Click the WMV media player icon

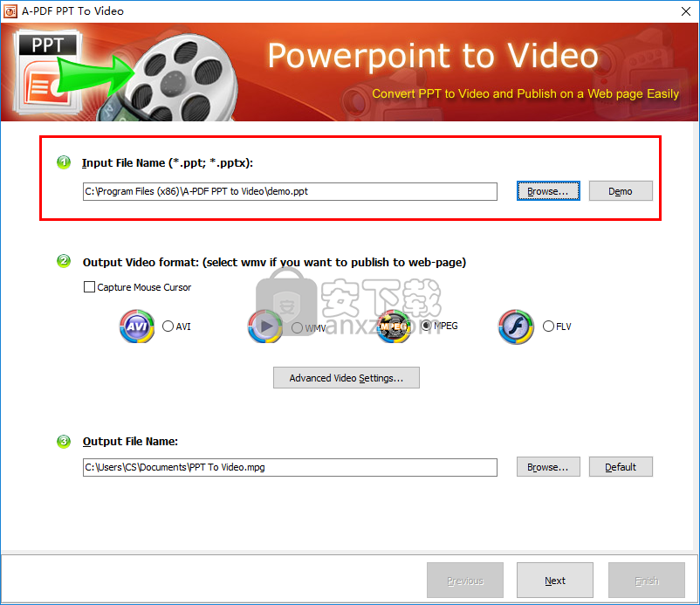pos(265,327)
